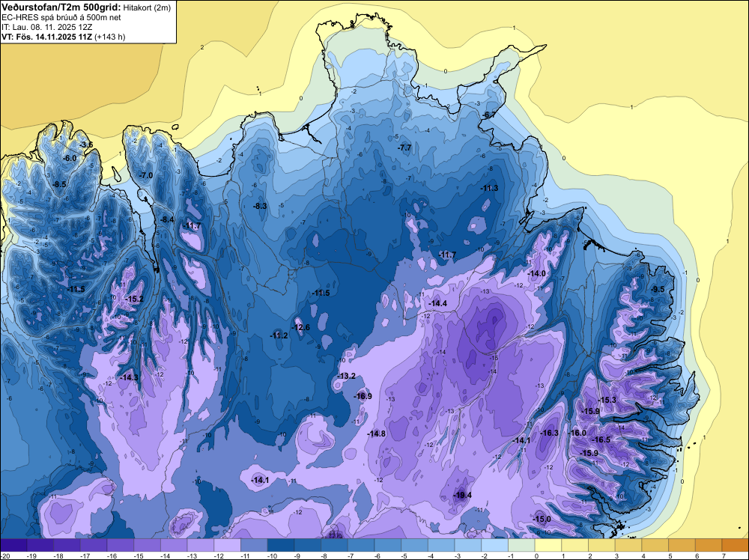Click the map title 'Veðurstofan/T2m 500grid'
This screenshot has height=560, width=749.
point(61,7)
